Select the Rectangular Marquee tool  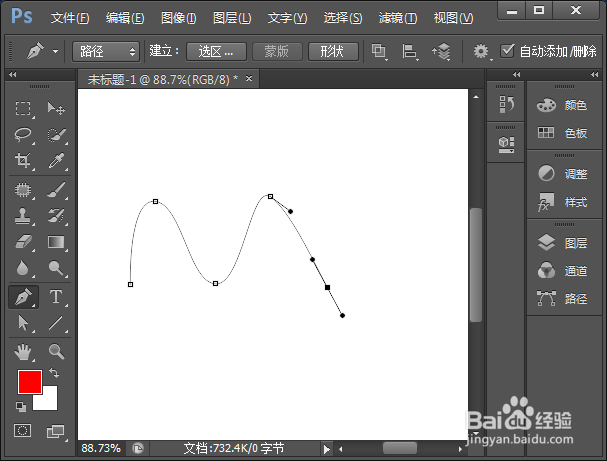(x=23, y=108)
